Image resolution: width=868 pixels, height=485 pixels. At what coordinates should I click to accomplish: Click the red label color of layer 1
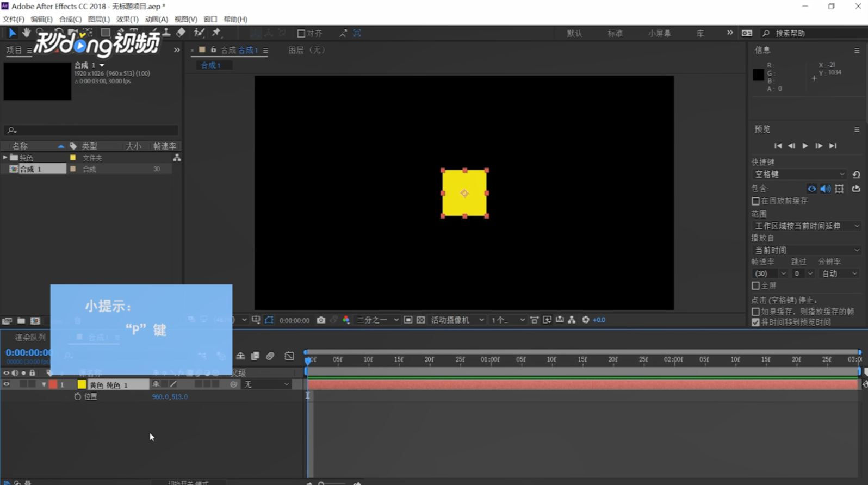[x=53, y=384]
